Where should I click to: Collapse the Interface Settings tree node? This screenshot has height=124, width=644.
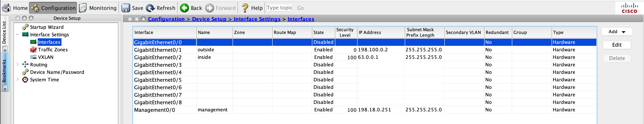click(x=17, y=34)
